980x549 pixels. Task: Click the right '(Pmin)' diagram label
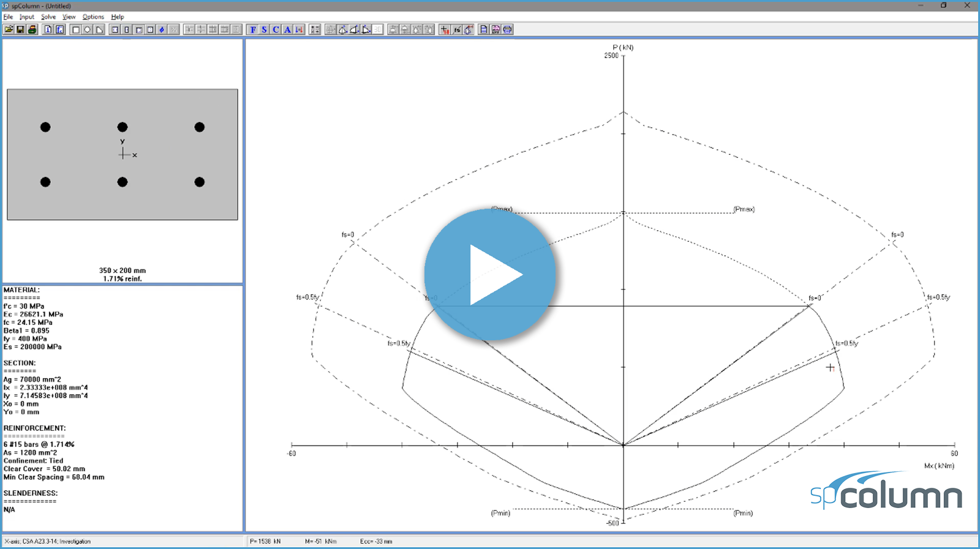[x=743, y=513]
